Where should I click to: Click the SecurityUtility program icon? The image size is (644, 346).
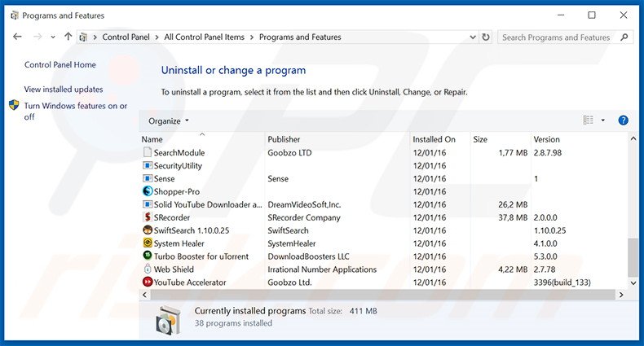click(147, 165)
